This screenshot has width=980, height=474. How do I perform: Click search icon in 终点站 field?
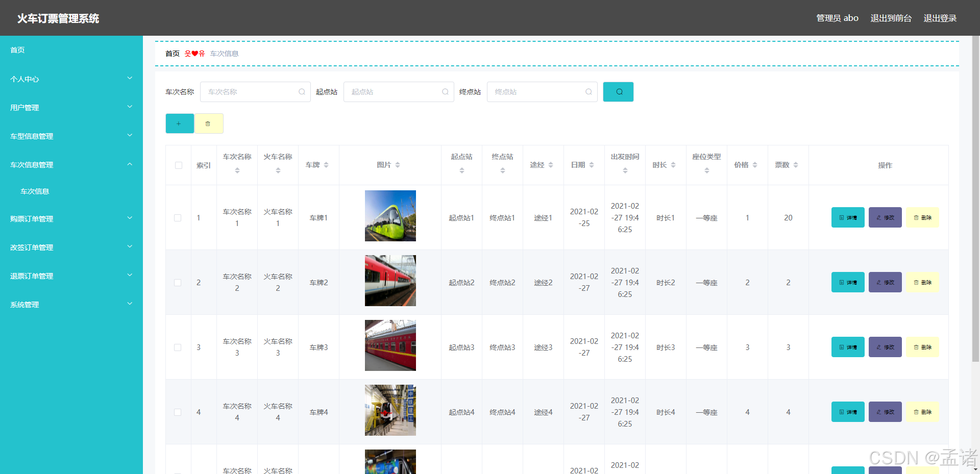[x=589, y=92]
